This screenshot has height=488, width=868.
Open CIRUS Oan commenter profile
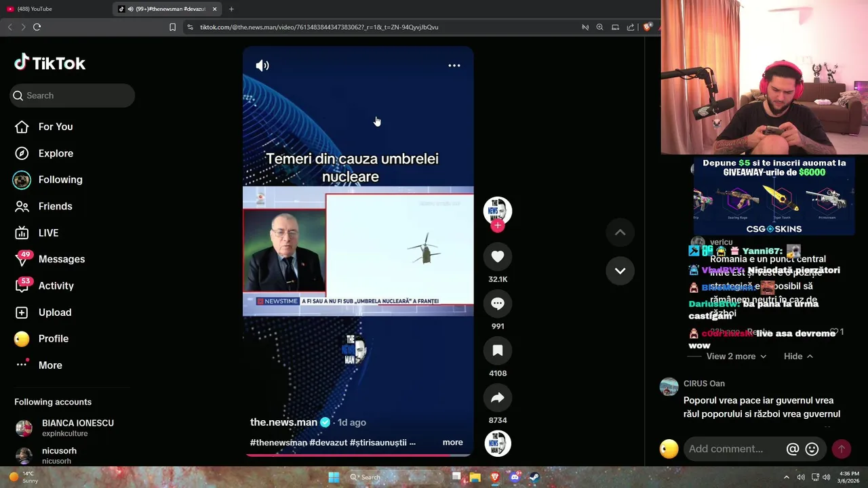tap(704, 384)
